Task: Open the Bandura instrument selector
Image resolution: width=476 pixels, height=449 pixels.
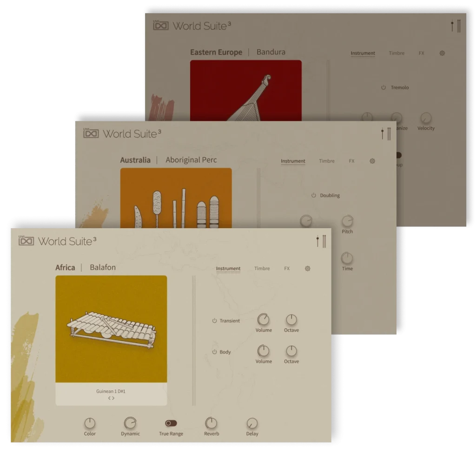Action: (271, 52)
